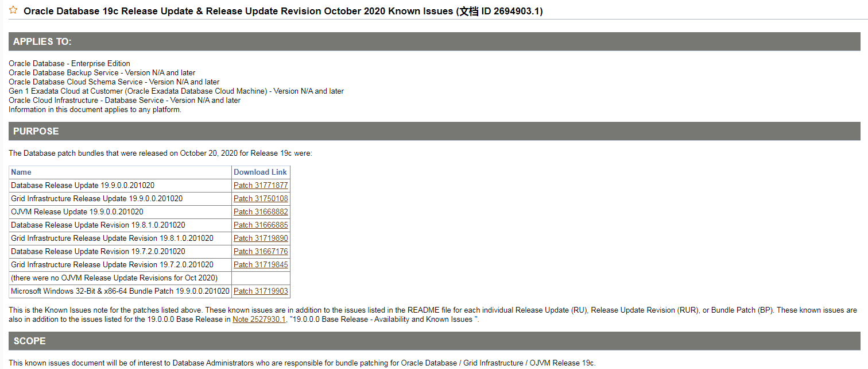
Task: Click the APPLIES TO section header
Action: (435, 41)
